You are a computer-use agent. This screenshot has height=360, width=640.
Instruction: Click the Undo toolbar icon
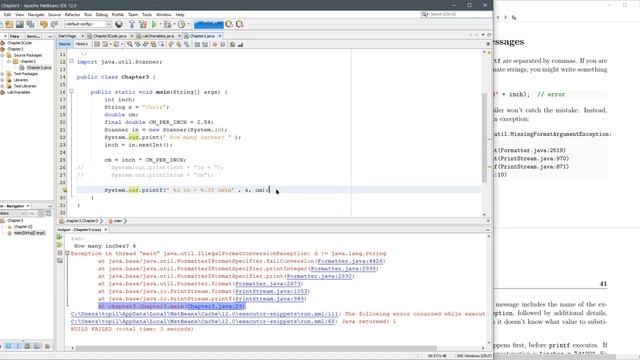(x=44, y=24)
